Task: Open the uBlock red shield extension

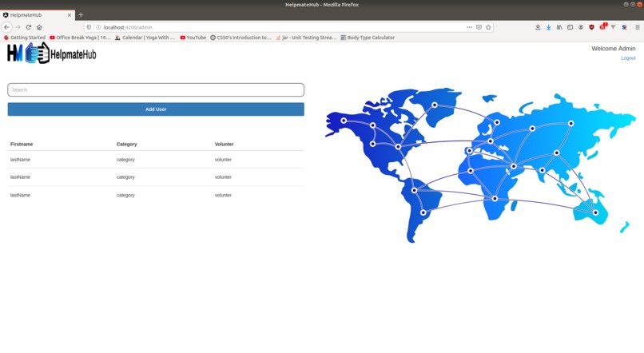Action: (x=591, y=27)
